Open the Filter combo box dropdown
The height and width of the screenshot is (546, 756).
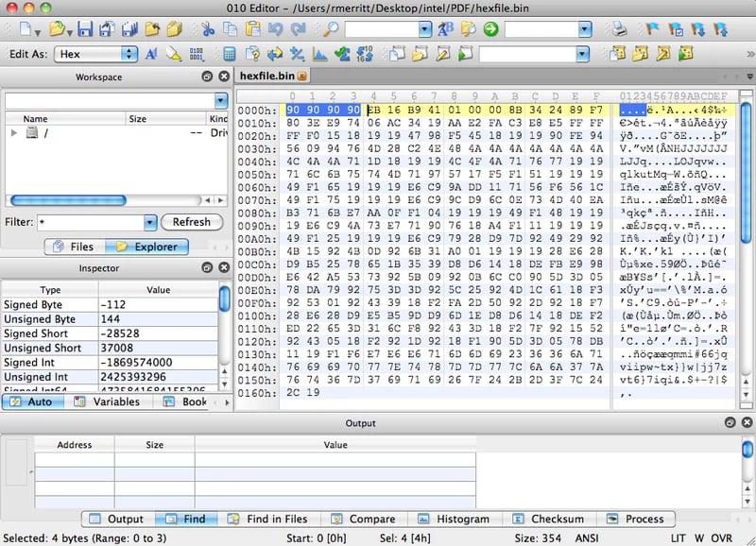click(x=149, y=222)
